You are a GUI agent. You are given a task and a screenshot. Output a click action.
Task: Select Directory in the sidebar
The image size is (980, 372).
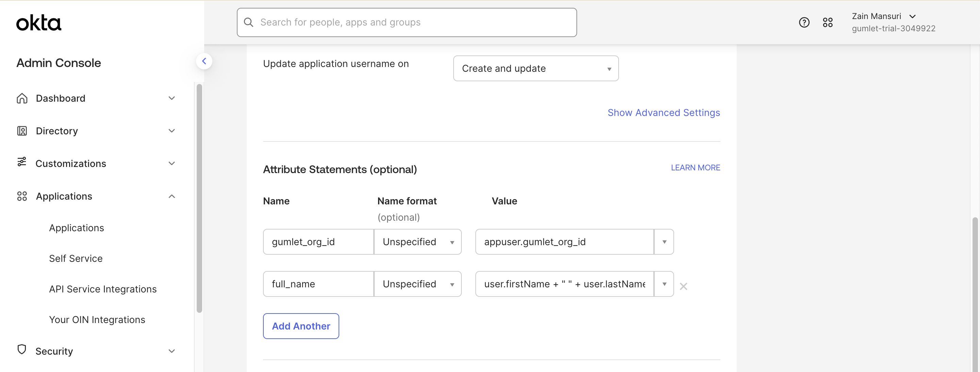tap(57, 131)
